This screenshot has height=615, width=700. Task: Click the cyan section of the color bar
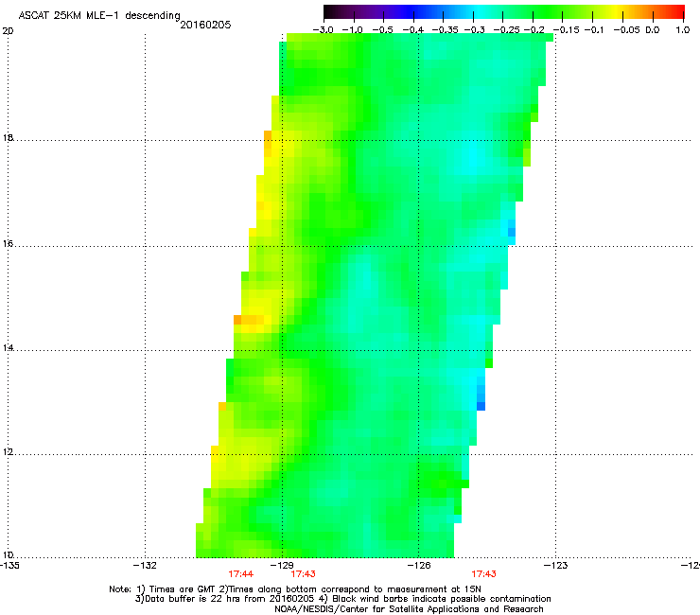pyautogui.click(x=478, y=12)
